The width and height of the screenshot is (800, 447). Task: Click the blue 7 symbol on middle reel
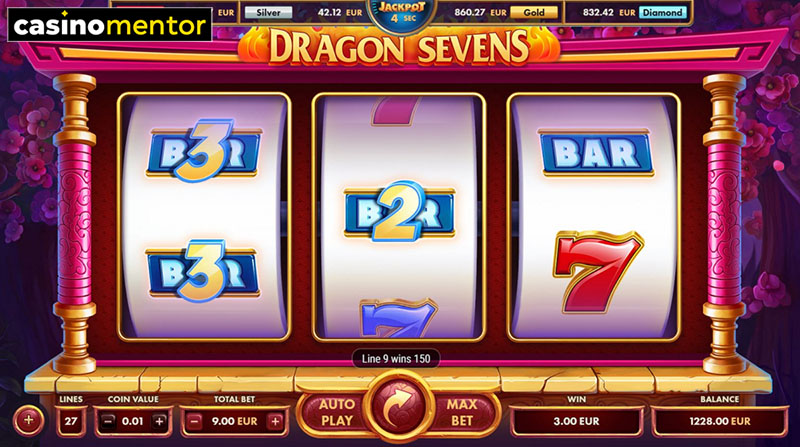point(398,317)
